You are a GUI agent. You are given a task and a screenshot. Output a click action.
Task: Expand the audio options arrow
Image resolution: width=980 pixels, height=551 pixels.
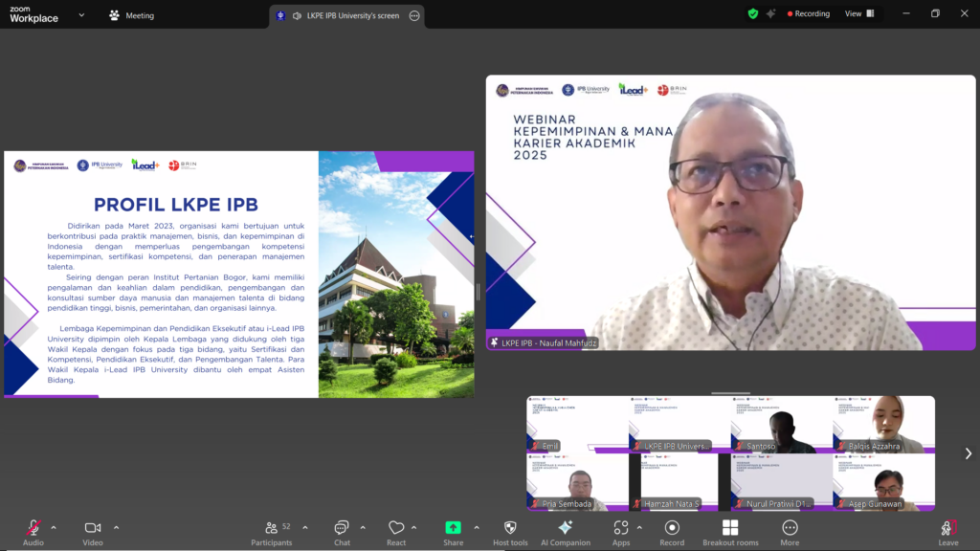point(54,528)
